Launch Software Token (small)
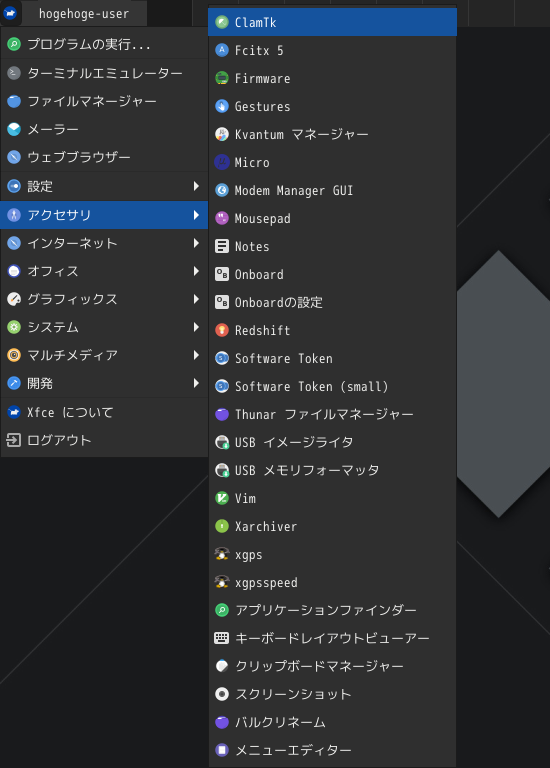Image resolution: width=550 pixels, height=768 pixels. tap(332, 386)
